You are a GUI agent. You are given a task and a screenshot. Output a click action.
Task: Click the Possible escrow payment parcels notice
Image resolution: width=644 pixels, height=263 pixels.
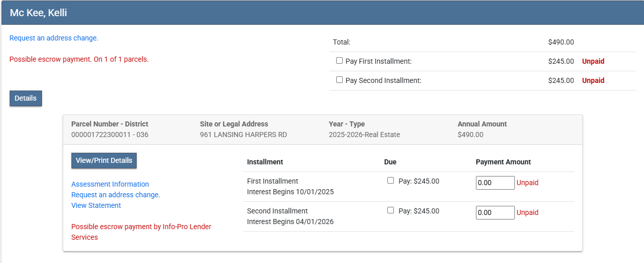79,59
